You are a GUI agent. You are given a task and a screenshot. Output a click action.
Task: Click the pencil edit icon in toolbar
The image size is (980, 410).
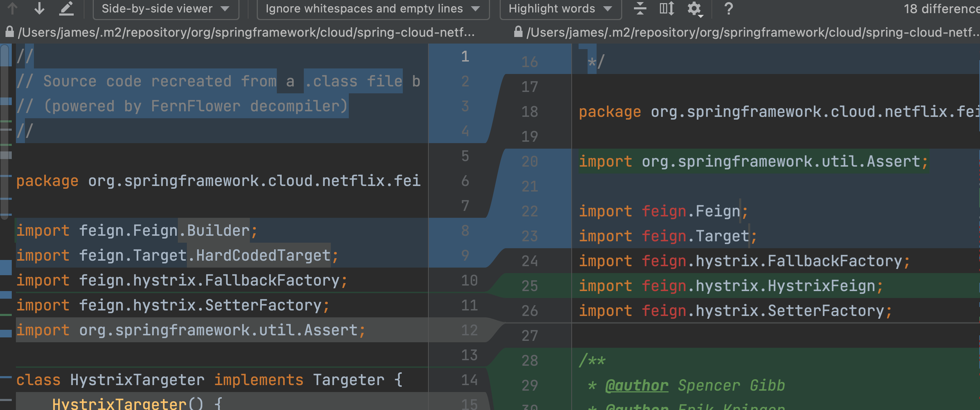pyautogui.click(x=66, y=8)
